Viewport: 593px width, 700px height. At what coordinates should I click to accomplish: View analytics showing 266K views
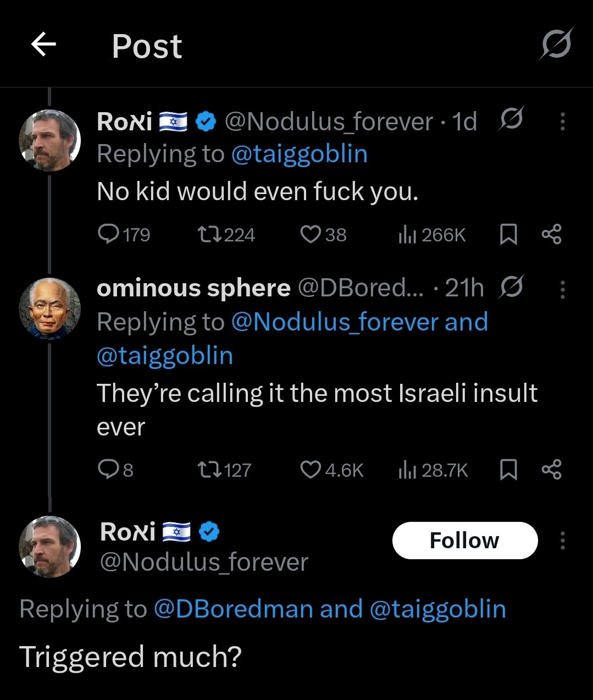pos(407,235)
